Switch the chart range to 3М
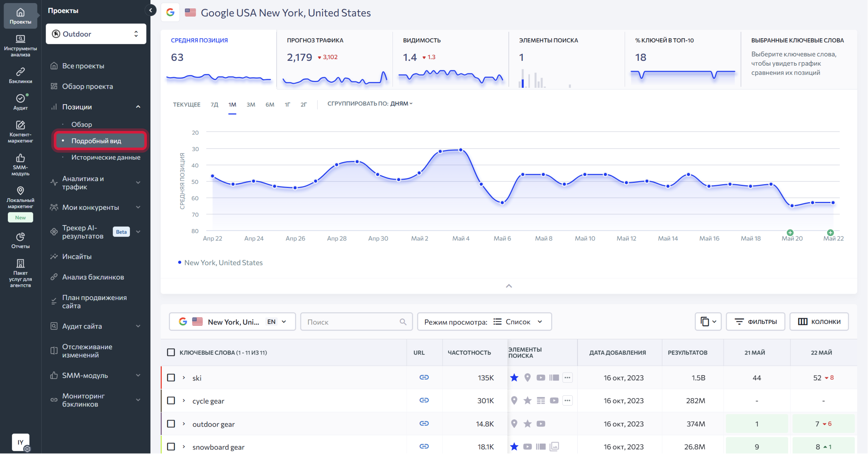The width and height of the screenshot is (868, 454). tap(251, 104)
